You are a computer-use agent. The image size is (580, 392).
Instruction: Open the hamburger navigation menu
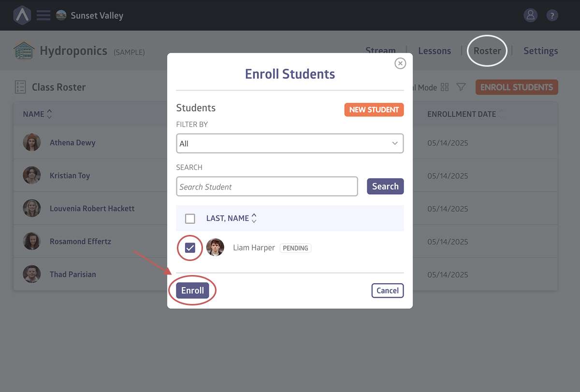click(43, 15)
